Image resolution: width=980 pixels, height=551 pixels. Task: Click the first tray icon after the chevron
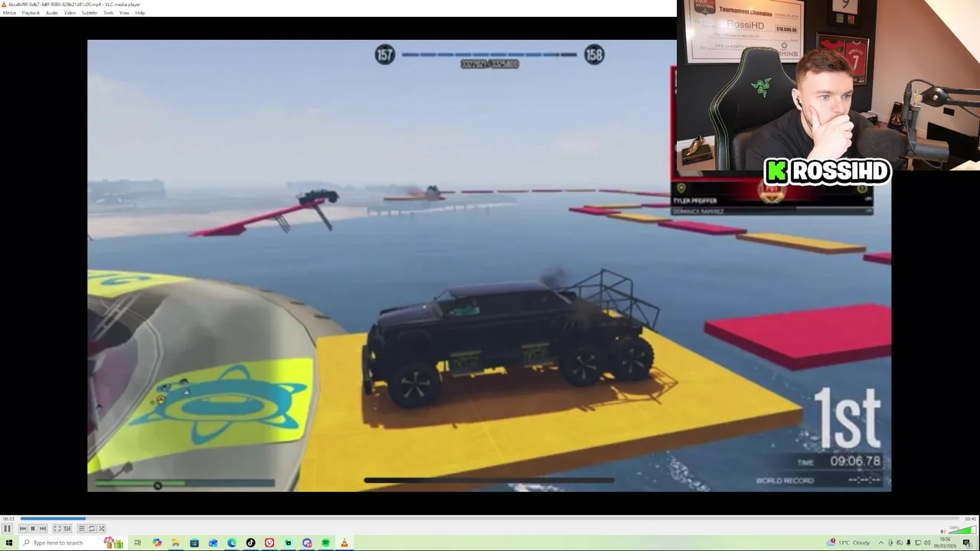[x=890, y=543]
